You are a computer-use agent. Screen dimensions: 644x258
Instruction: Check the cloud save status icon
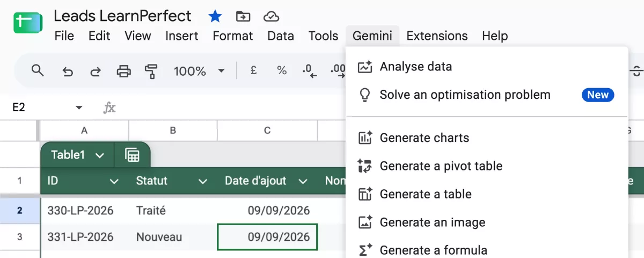tap(272, 17)
